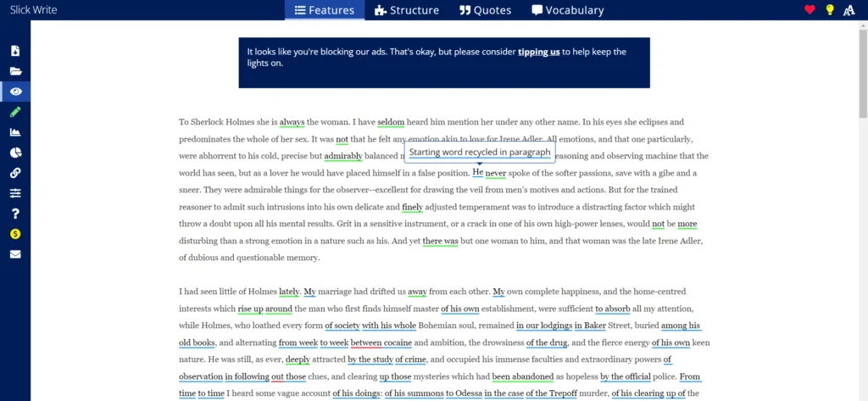This screenshot has height=401, width=868.
Task: Toggle the eye critique view icon
Action: pyautogui.click(x=15, y=92)
